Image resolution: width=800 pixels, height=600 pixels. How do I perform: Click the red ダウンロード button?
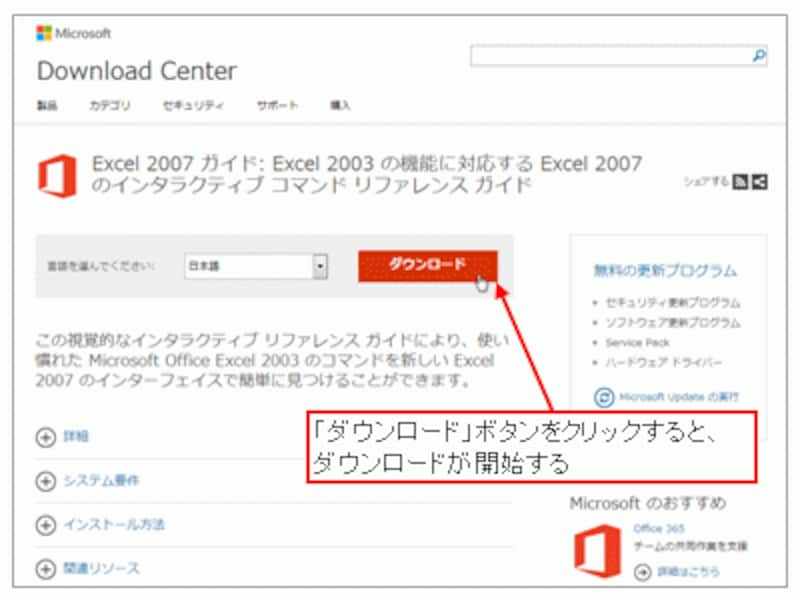(x=428, y=266)
